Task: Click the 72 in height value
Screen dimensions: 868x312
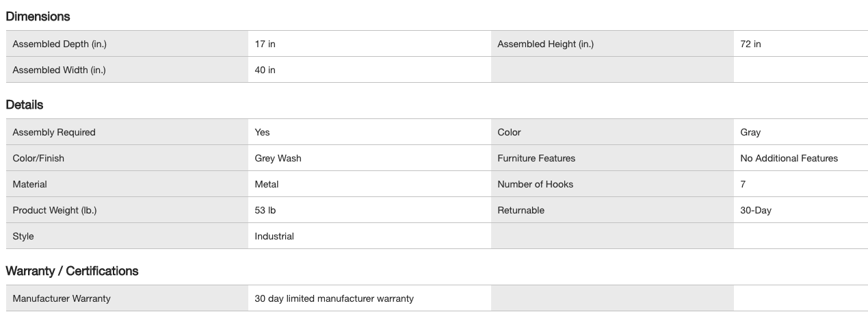Action: [750, 44]
